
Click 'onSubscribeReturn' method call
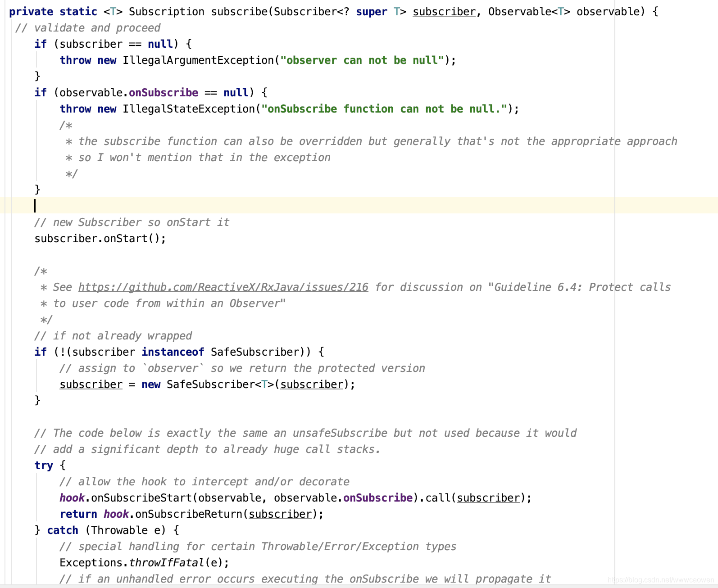[x=189, y=514]
